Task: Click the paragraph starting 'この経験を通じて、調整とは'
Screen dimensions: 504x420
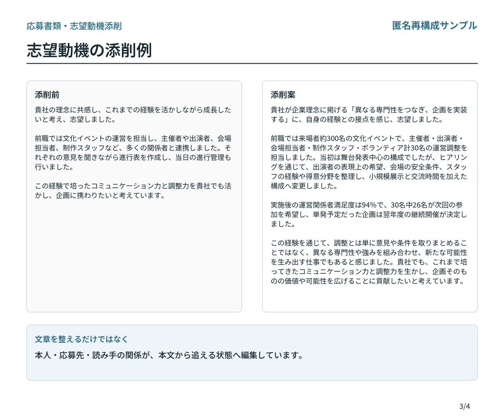Action: coord(369,262)
